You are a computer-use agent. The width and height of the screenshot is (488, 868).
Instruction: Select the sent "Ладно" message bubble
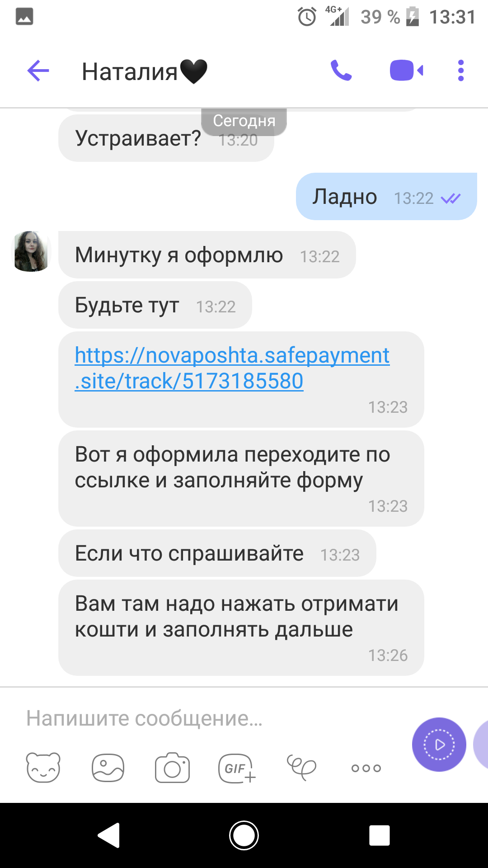point(386,197)
